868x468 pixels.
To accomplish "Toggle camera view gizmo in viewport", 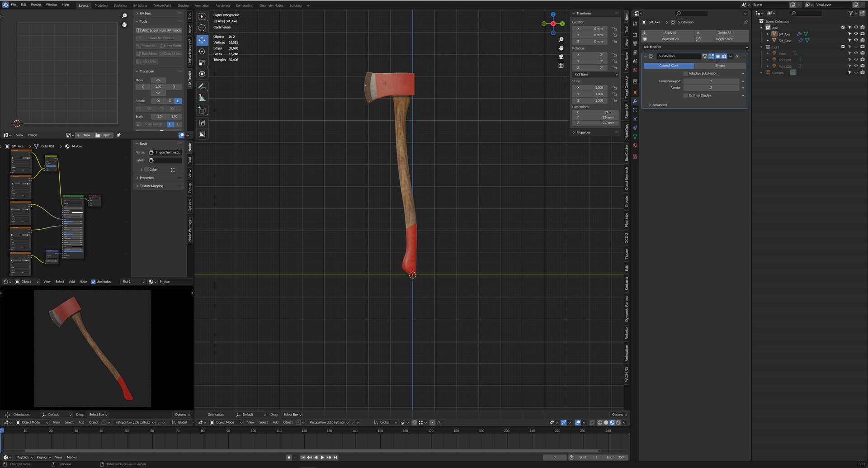I will 561,57.
